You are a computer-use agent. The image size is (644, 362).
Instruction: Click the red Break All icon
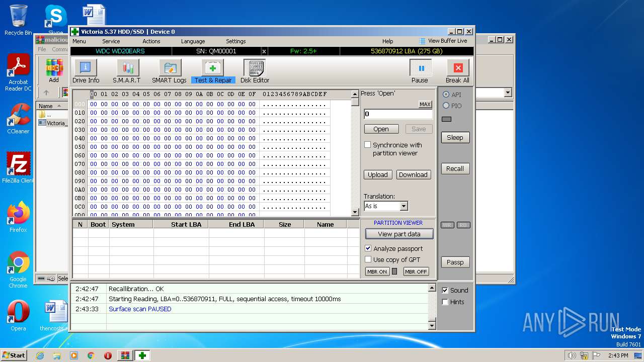point(458,68)
